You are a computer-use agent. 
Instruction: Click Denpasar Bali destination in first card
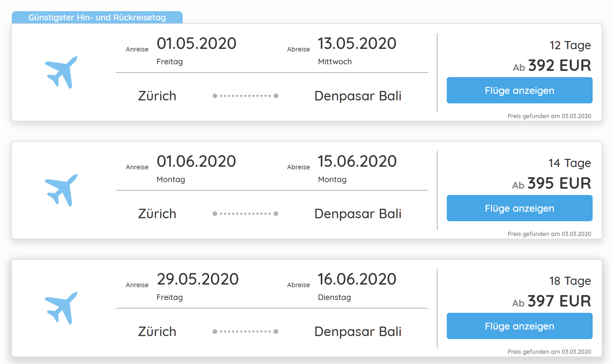[358, 96]
